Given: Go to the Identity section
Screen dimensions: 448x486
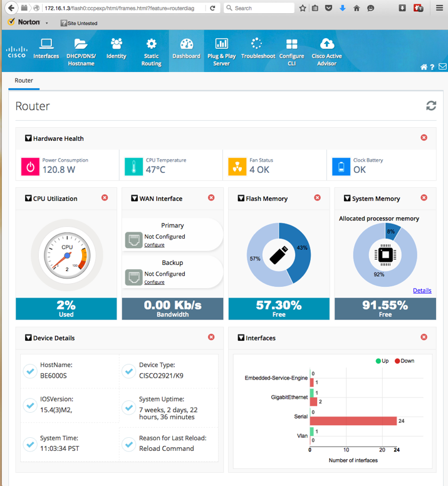Looking at the screenshot, I should 117,49.
